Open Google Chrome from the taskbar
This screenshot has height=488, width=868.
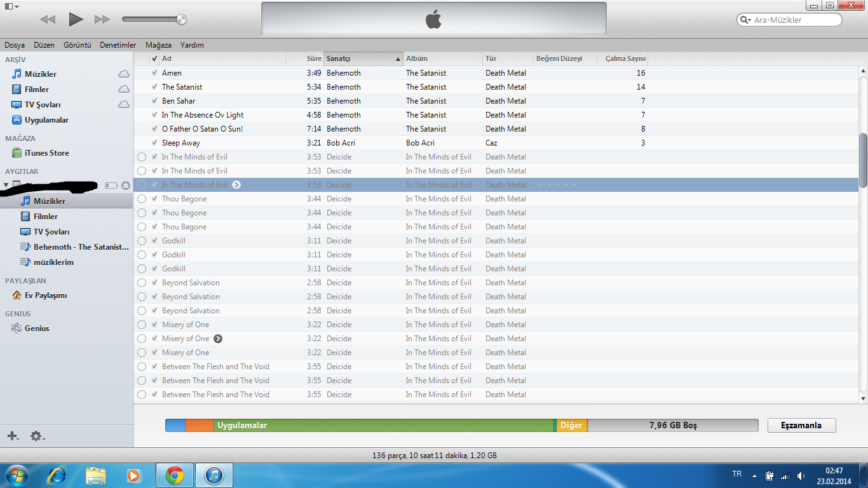click(175, 475)
